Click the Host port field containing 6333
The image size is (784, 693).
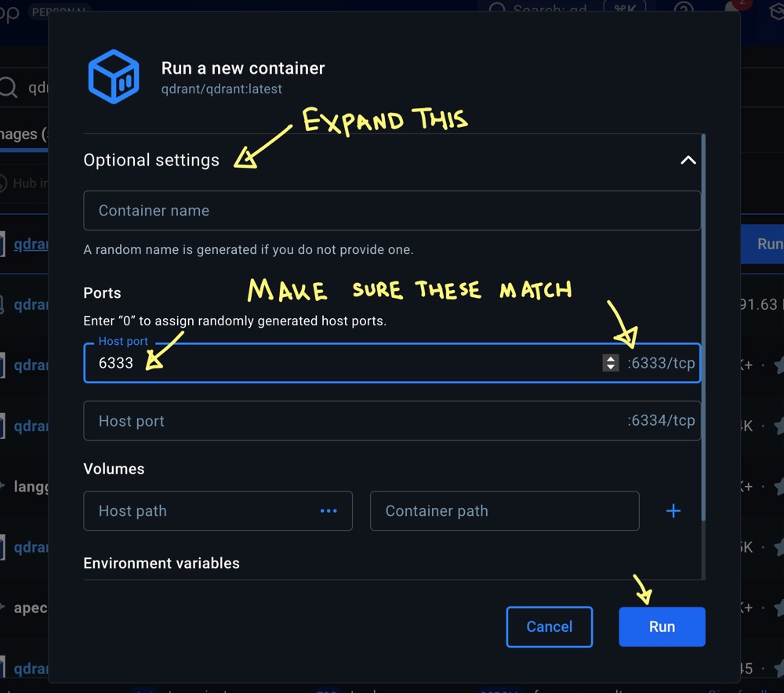(x=345, y=363)
